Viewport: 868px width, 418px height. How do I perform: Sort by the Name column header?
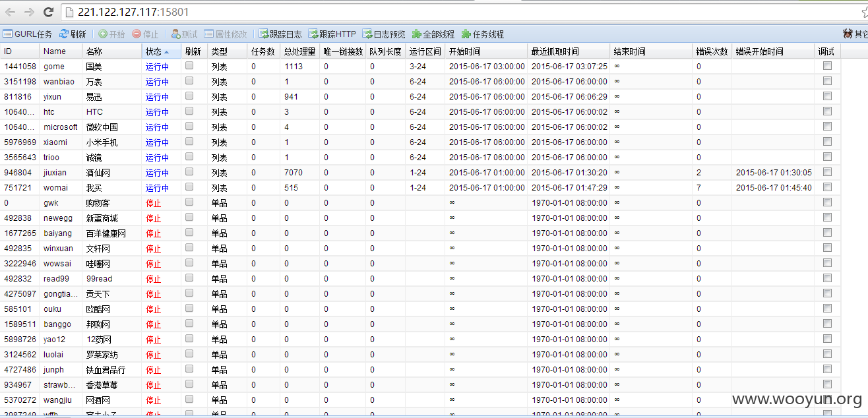click(x=61, y=51)
